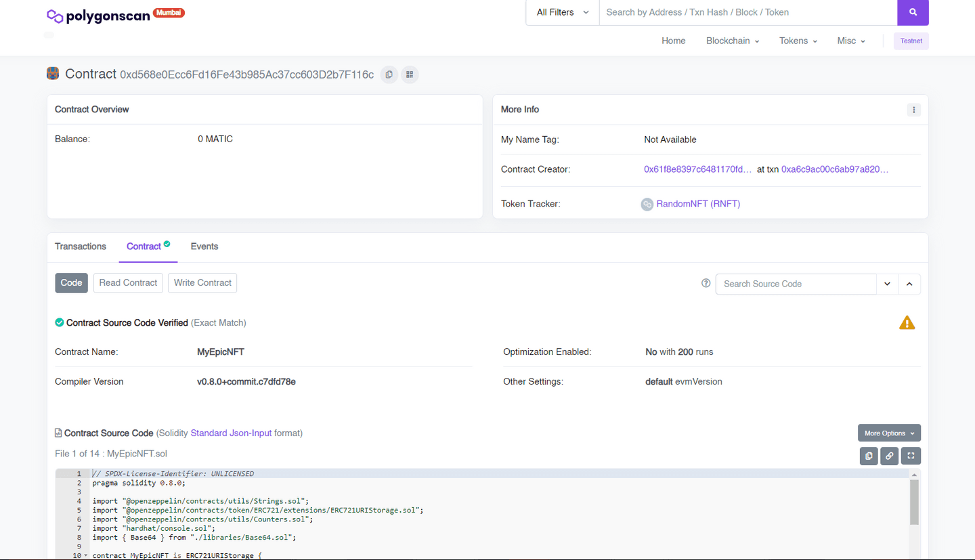
Task: Get permalink for MyEpicNFT.sol file
Action: click(890, 456)
